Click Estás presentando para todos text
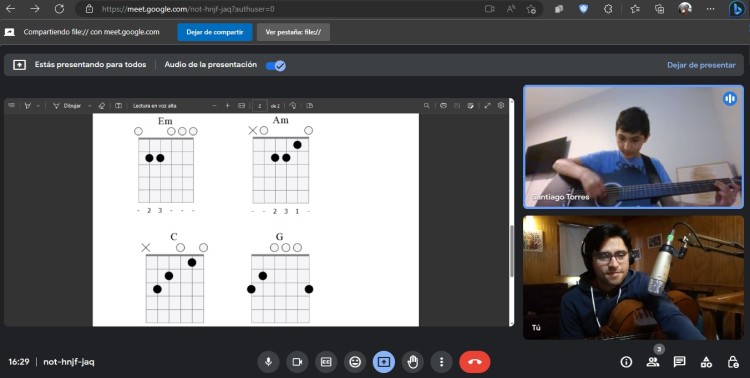 [90, 65]
